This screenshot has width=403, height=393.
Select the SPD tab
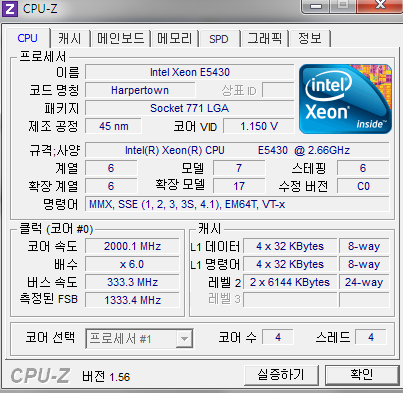click(x=219, y=39)
